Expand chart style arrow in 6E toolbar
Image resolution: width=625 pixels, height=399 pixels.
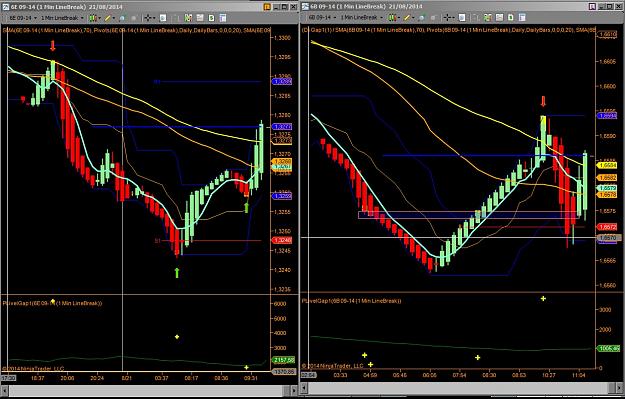click(100, 18)
